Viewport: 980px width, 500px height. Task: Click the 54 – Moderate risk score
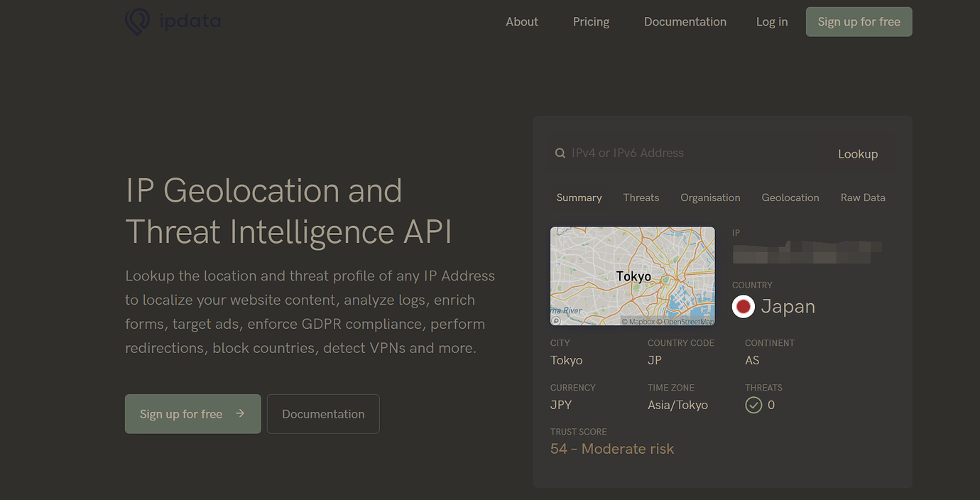click(x=612, y=449)
